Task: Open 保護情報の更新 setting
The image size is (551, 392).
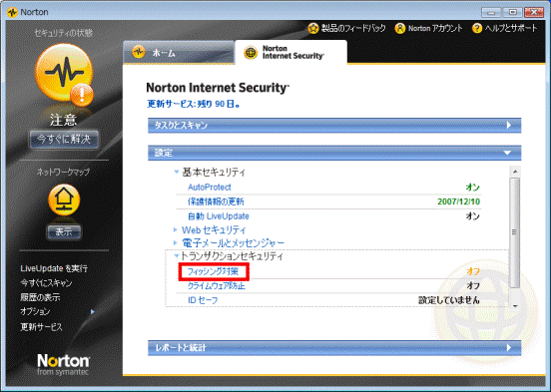Action: (216, 201)
